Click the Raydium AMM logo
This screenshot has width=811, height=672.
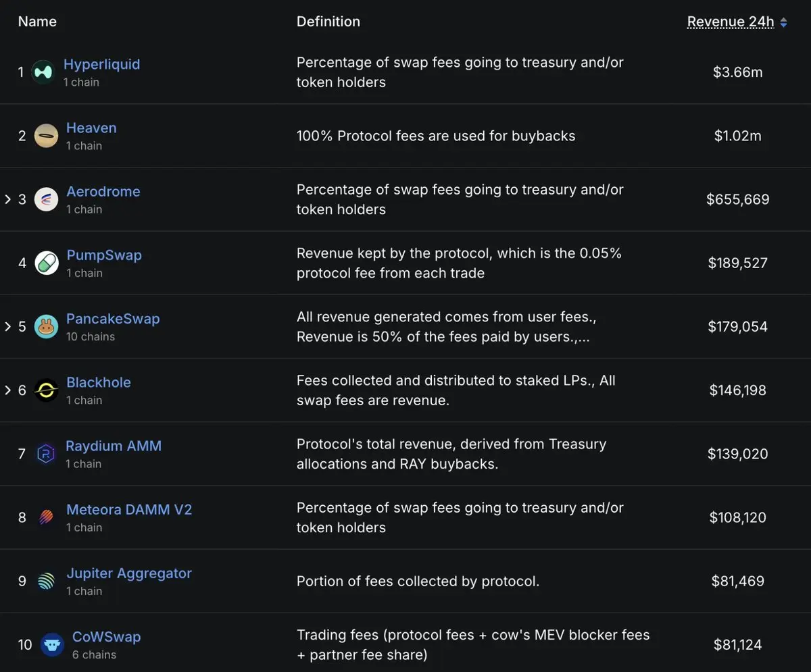click(46, 454)
